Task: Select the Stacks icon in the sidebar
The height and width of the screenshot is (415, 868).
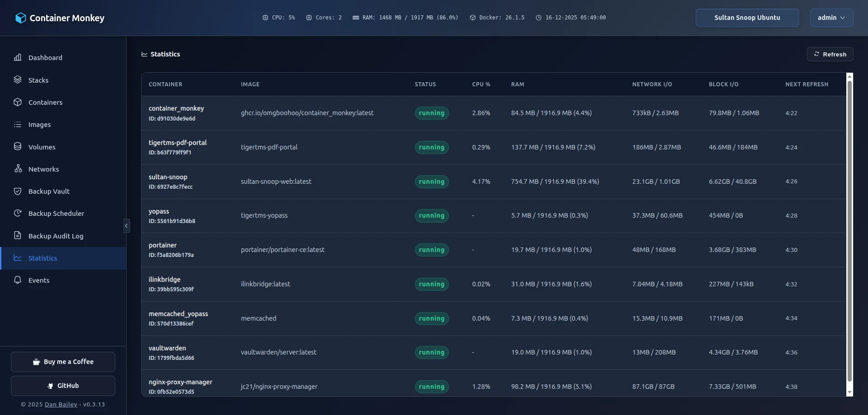Action: [18, 79]
